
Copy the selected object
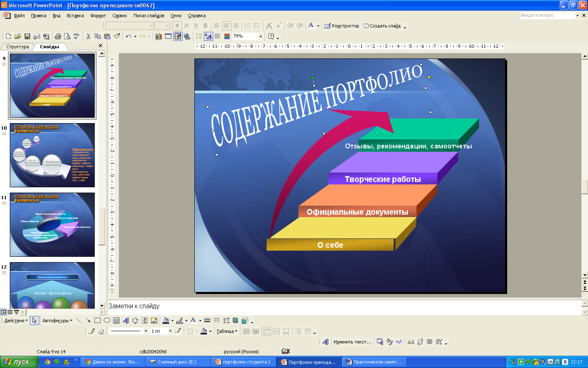pos(98,36)
